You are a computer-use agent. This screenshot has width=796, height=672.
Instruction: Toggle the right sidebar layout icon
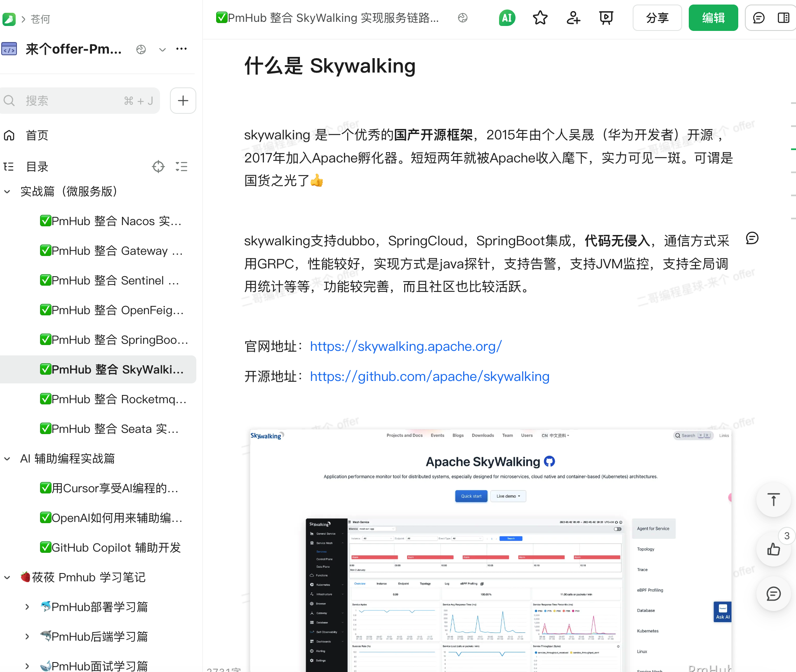(783, 18)
